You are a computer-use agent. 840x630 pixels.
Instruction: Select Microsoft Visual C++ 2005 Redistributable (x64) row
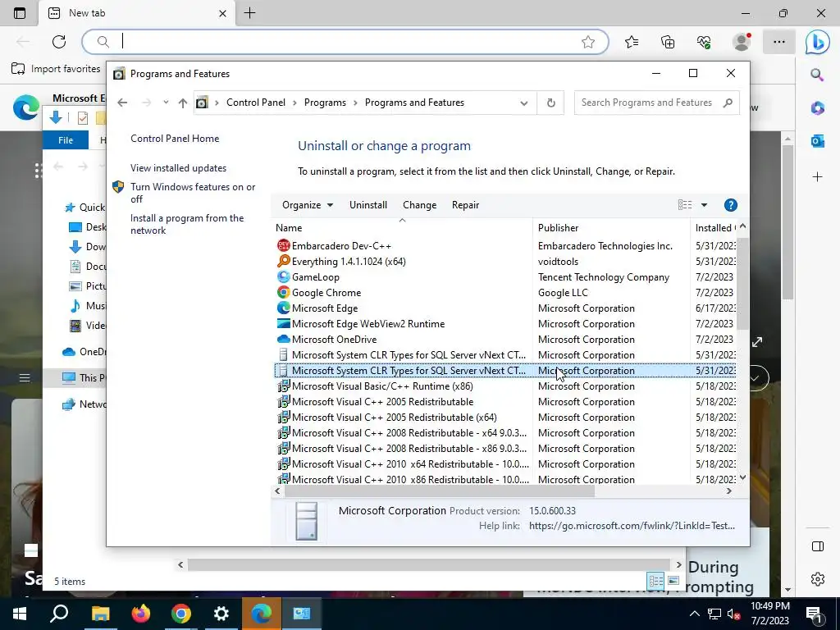click(504, 418)
